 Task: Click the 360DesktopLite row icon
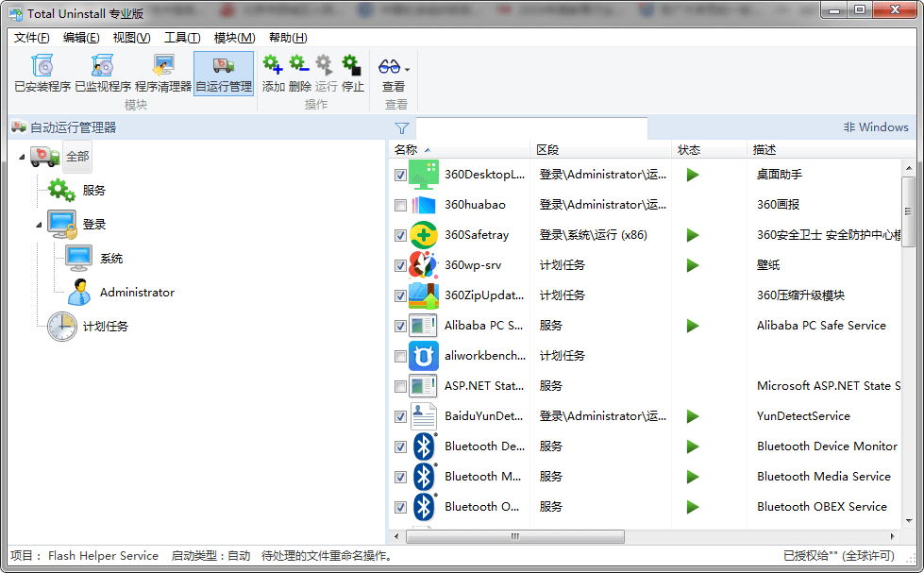(x=423, y=175)
